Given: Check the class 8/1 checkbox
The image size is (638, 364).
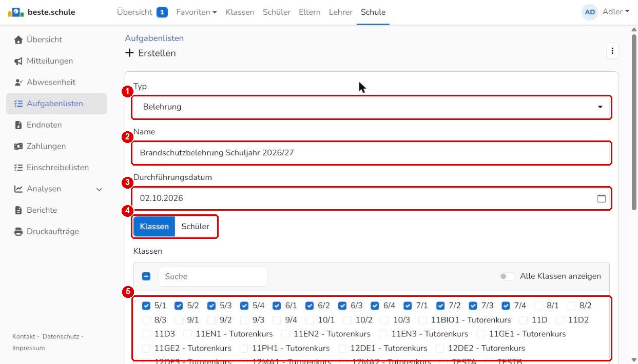Looking at the screenshot, I should [538, 306].
